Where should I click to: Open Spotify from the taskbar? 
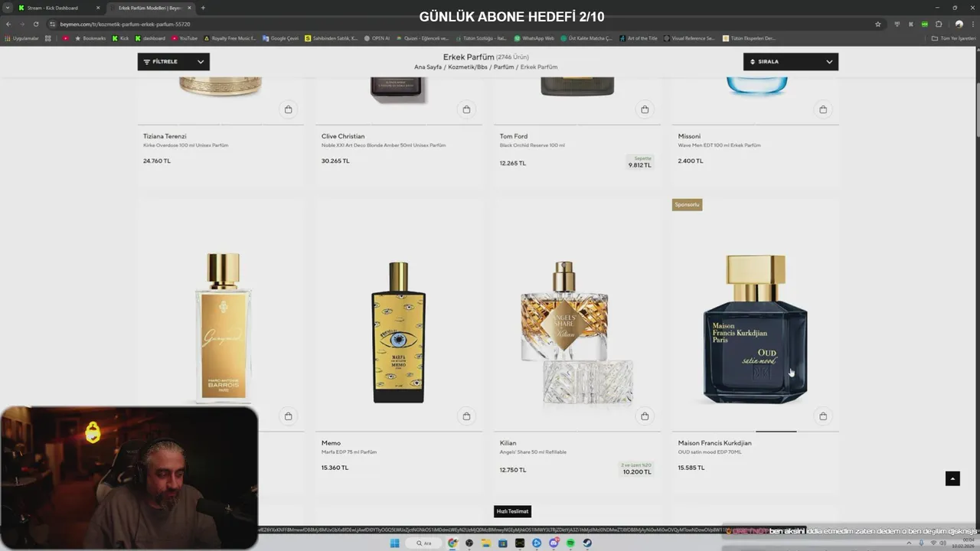pyautogui.click(x=570, y=543)
